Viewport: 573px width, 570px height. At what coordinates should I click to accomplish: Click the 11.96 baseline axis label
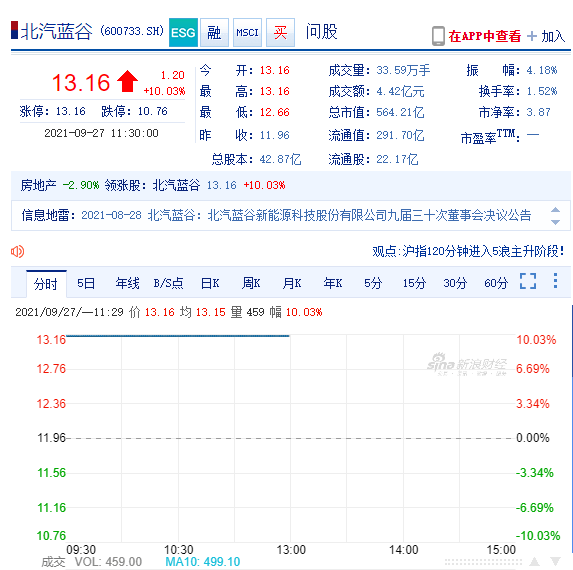pyautogui.click(x=52, y=438)
